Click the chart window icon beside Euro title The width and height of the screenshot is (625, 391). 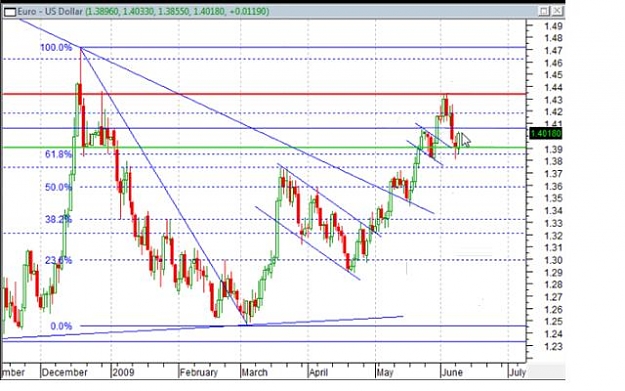click(x=10, y=12)
